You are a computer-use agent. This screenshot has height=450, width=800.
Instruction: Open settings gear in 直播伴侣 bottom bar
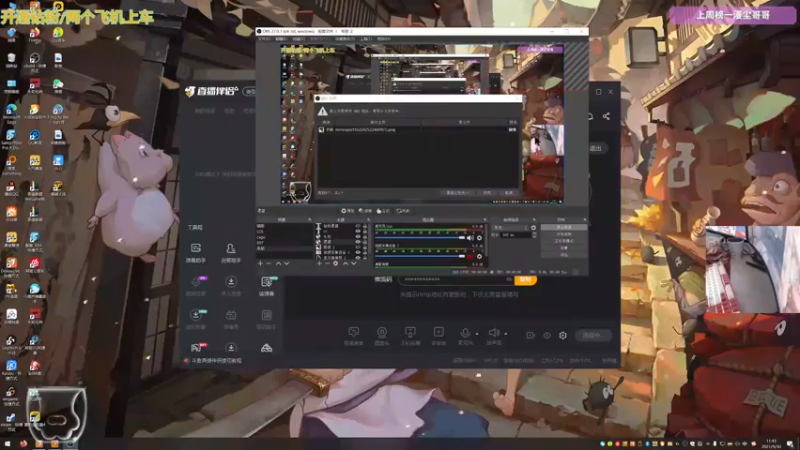(x=563, y=335)
